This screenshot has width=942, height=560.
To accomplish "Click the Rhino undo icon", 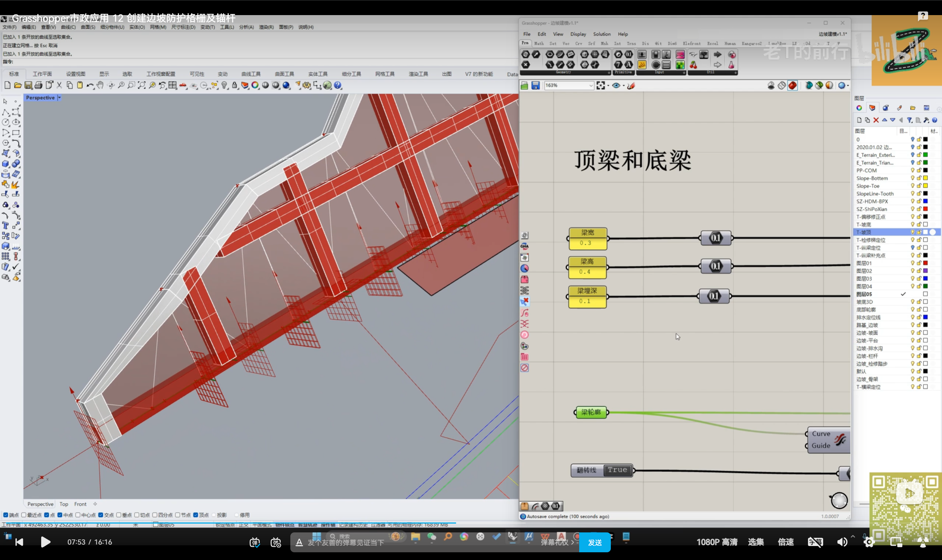I will [89, 85].
